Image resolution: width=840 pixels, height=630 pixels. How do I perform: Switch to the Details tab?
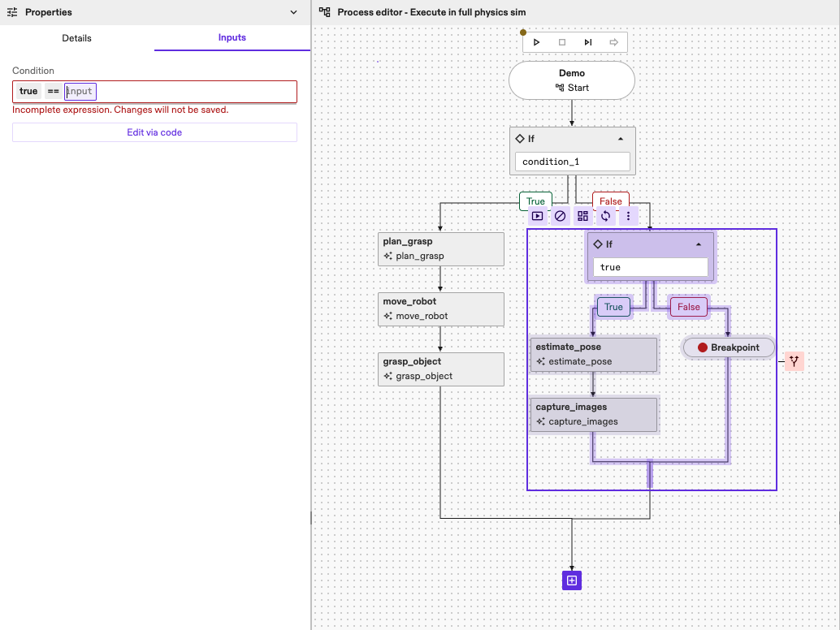(x=77, y=38)
